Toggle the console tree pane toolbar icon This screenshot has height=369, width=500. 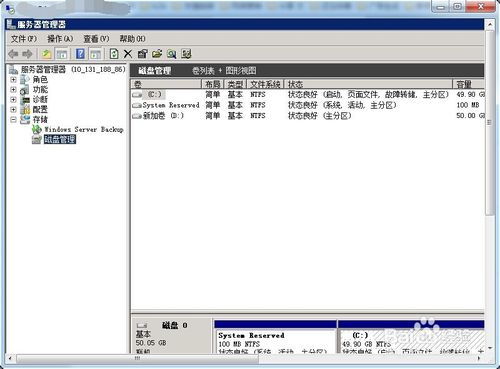[x=62, y=54]
